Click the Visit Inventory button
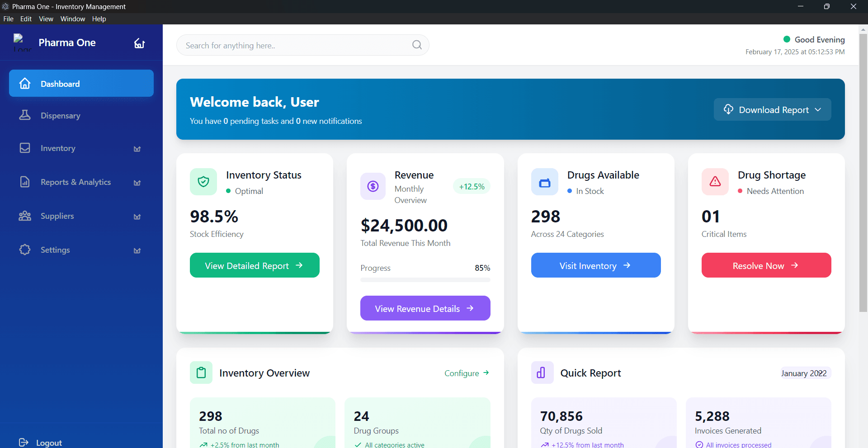Image resolution: width=868 pixels, height=448 pixels. coord(596,265)
